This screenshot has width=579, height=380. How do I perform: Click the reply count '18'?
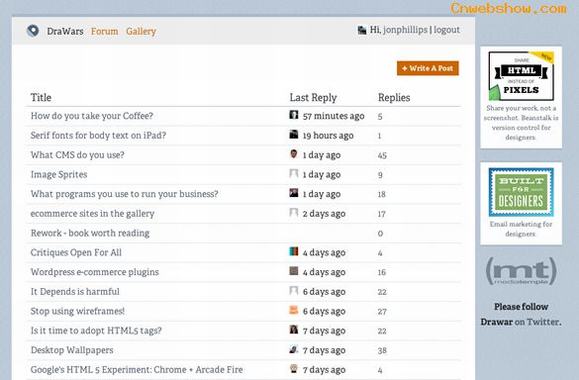tap(382, 194)
